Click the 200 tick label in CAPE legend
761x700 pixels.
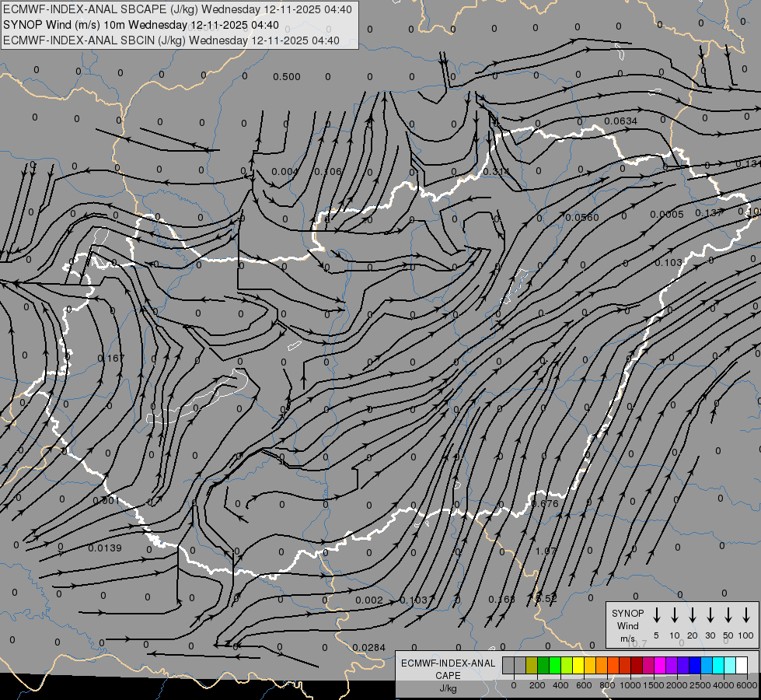point(537,685)
